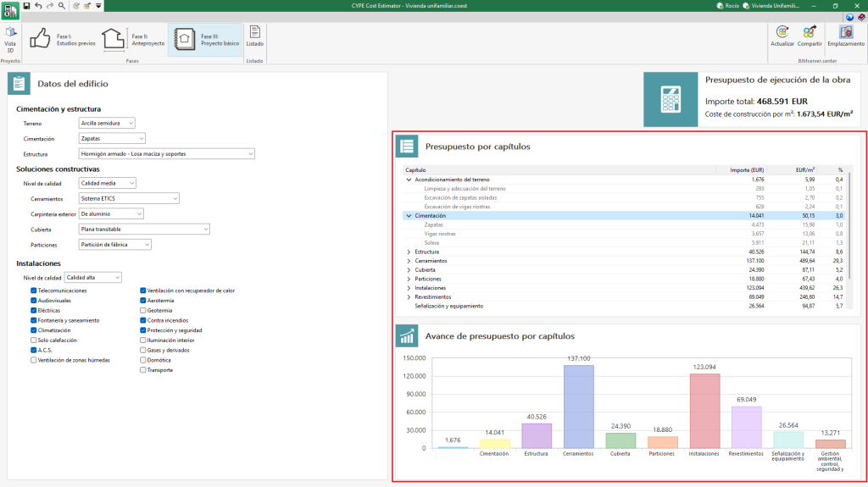Open the CYPE Cost Estimator application menu icon
This screenshot has width=868, height=487.
click(10, 10)
